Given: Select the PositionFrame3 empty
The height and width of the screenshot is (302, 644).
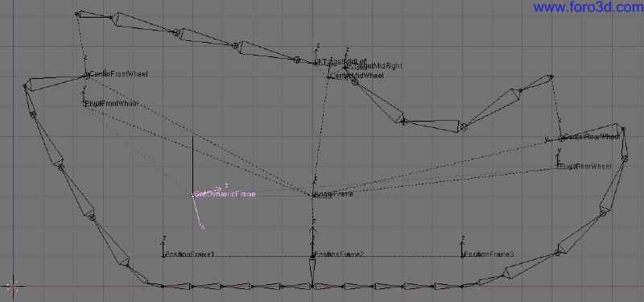Looking at the screenshot, I should 489,254.
